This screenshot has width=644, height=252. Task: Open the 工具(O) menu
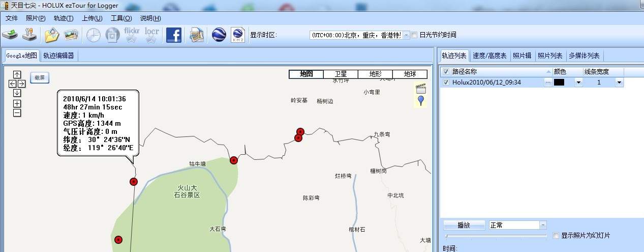click(121, 18)
